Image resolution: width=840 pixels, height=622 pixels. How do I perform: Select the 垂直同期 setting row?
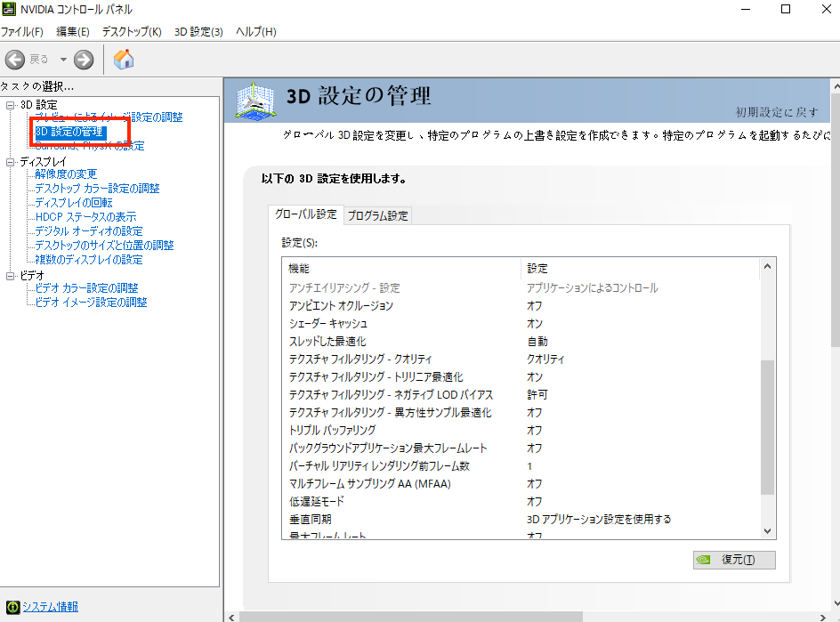(x=521, y=519)
